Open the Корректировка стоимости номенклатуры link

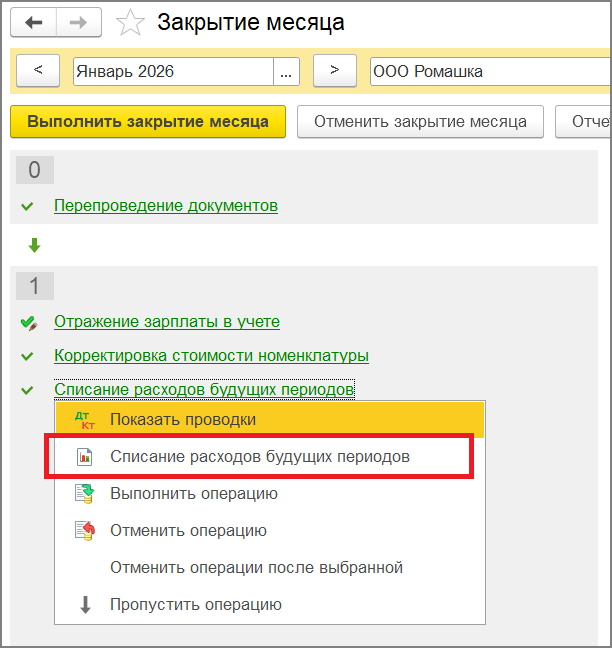(x=211, y=356)
